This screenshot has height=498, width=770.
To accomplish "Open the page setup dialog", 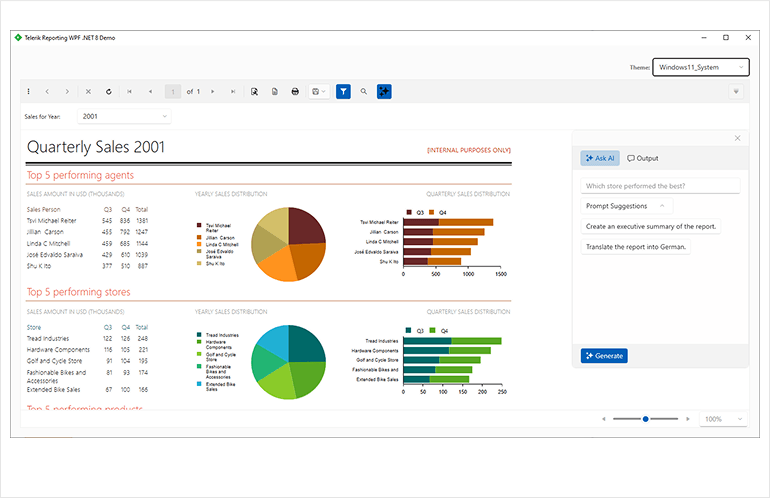I will (275, 91).
